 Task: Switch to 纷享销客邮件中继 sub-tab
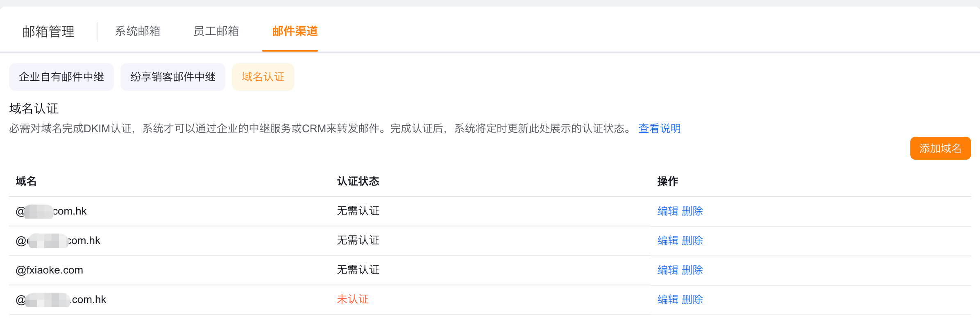tap(173, 77)
